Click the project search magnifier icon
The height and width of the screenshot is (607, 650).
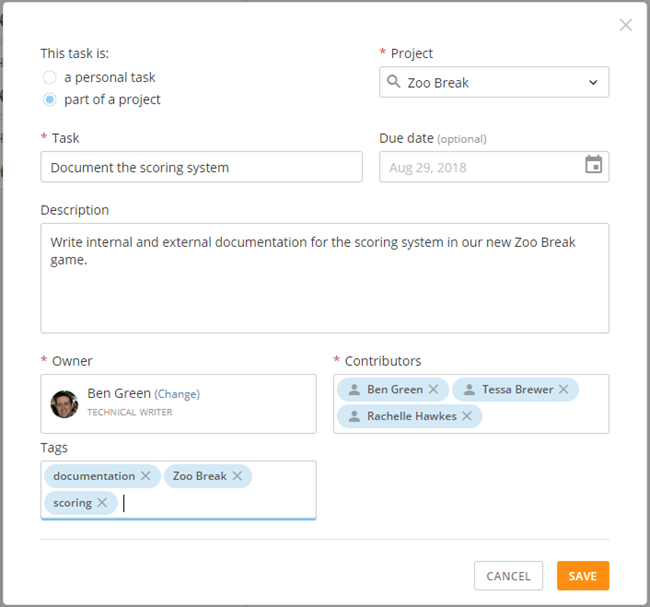(393, 83)
